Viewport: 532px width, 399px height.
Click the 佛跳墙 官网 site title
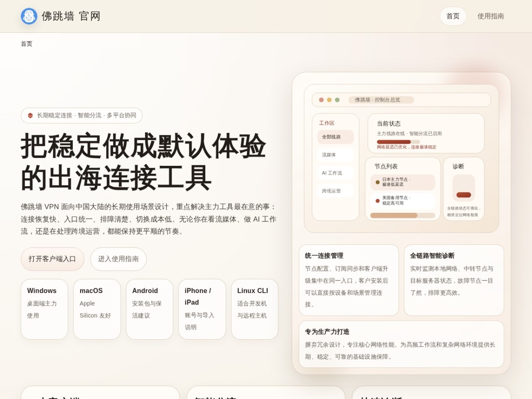click(x=71, y=16)
